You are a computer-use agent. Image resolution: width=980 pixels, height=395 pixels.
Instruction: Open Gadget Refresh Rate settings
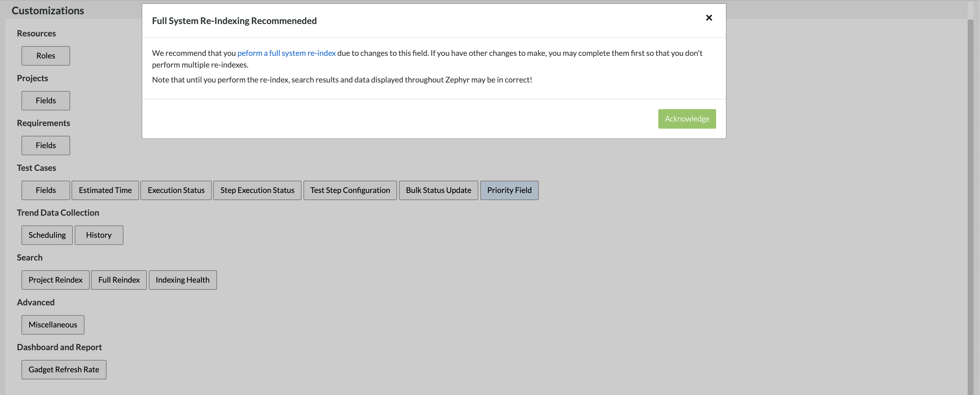[x=64, y=370]
